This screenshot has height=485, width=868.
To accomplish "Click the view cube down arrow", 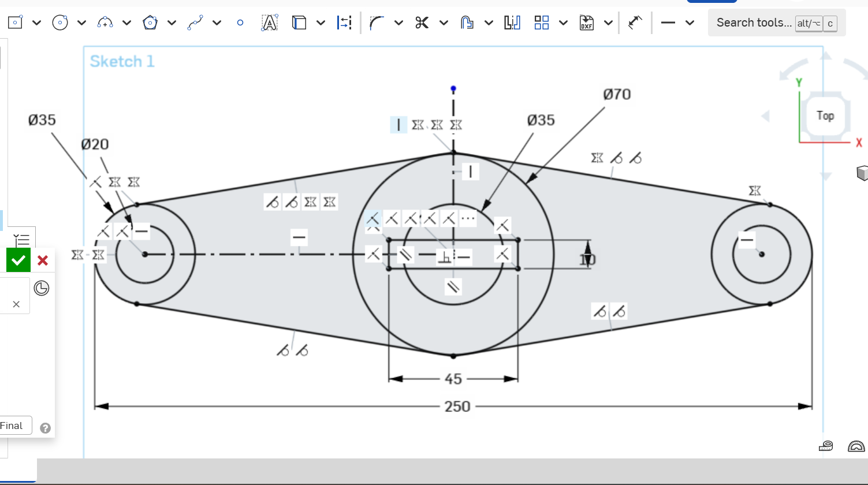I will click(825, 176).
